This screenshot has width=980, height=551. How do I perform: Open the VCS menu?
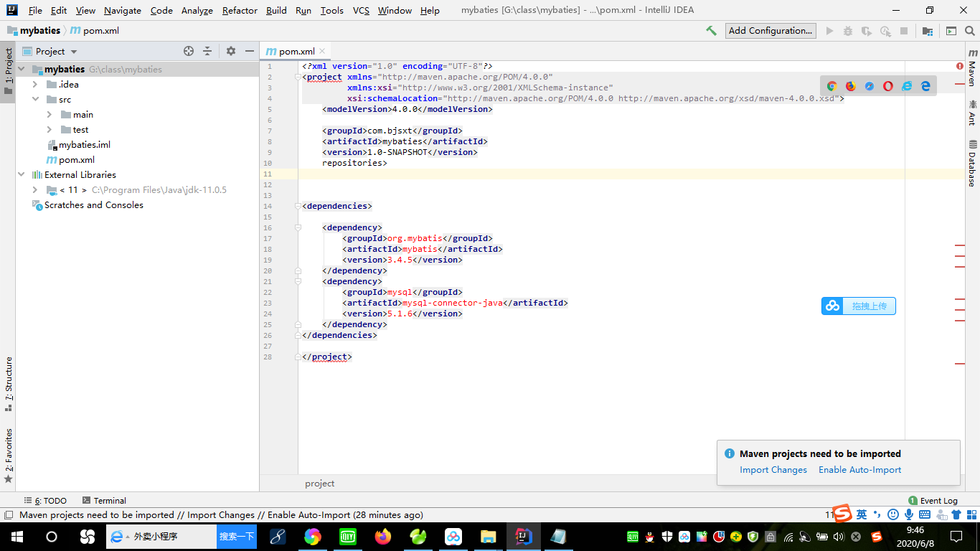click(x=362, y=11)
